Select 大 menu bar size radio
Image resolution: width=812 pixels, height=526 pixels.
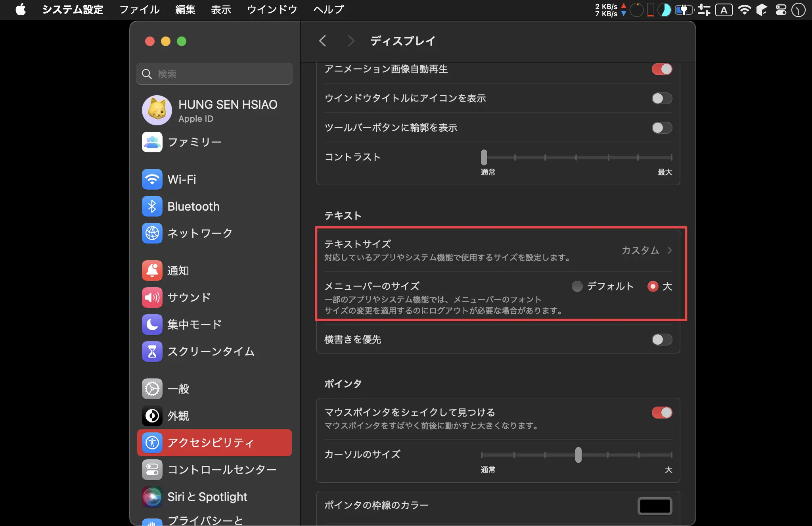(653, 286)
